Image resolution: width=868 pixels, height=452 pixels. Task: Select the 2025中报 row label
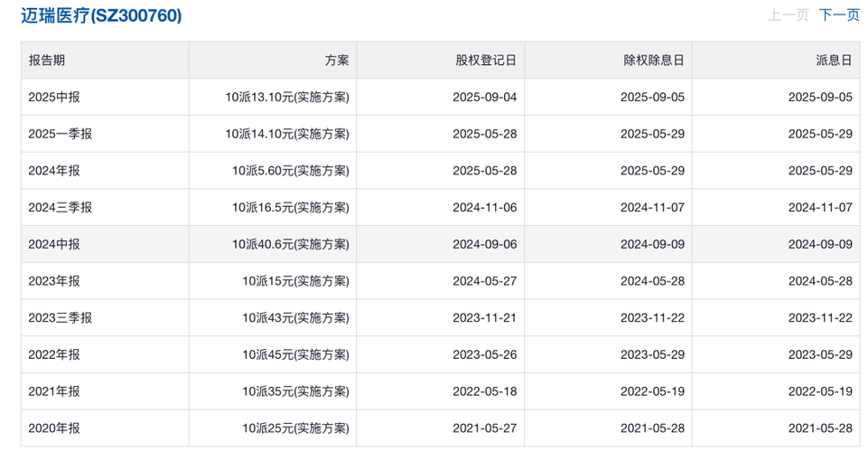coord(54,97)
